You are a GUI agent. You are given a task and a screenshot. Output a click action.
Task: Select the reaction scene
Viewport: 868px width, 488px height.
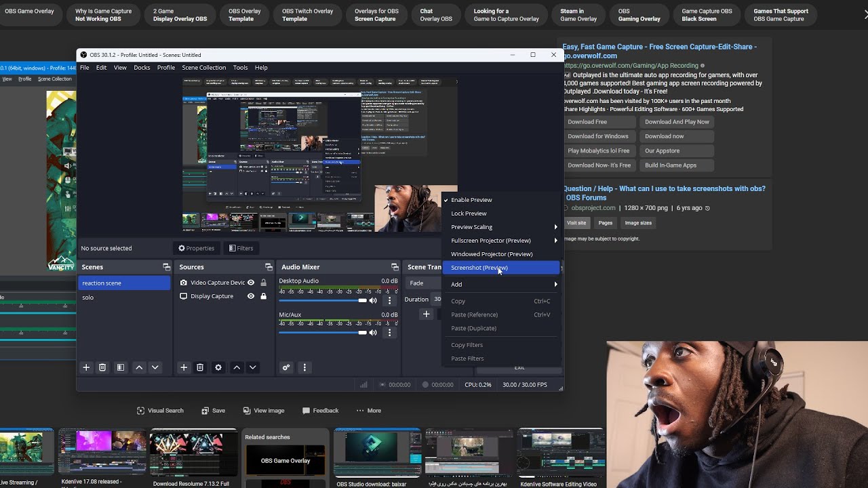point(124,283)
